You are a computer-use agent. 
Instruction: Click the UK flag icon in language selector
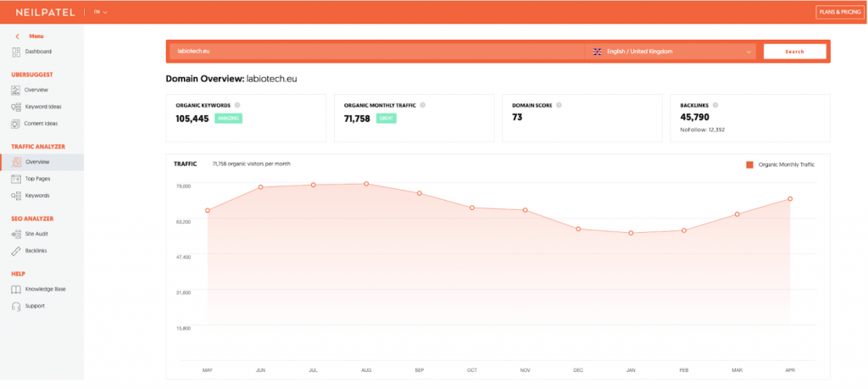[598, 52]
